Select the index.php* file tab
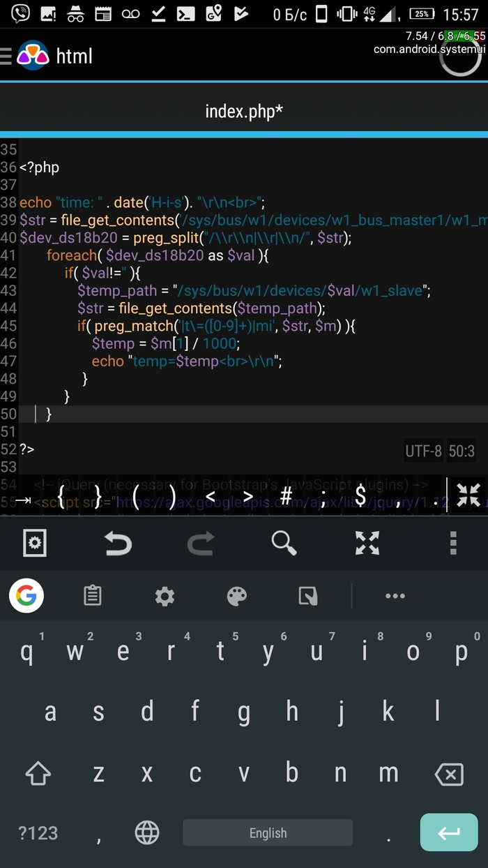The height and width of the screenshot is (868, 488). click(x=244, y=112)
